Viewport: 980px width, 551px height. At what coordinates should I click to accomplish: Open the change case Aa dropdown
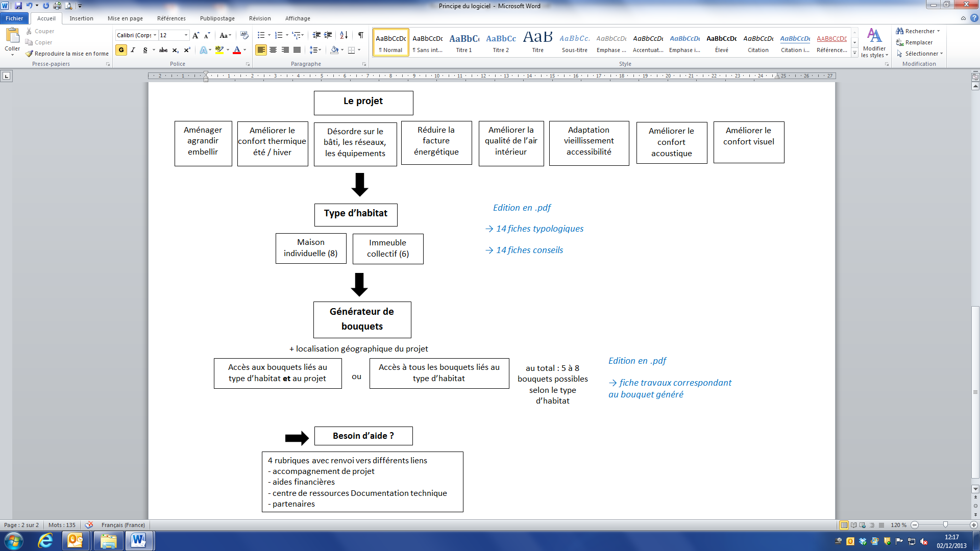[225, 35]
